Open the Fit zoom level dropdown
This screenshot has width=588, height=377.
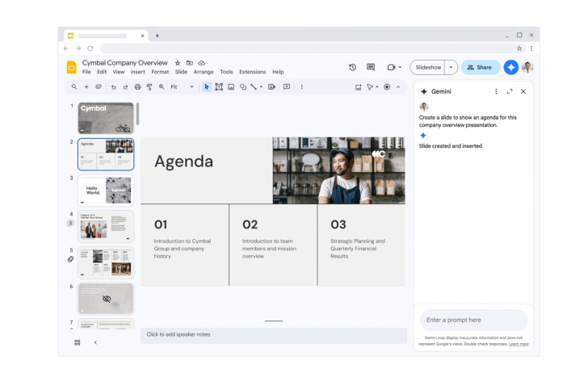coord(183,87)
